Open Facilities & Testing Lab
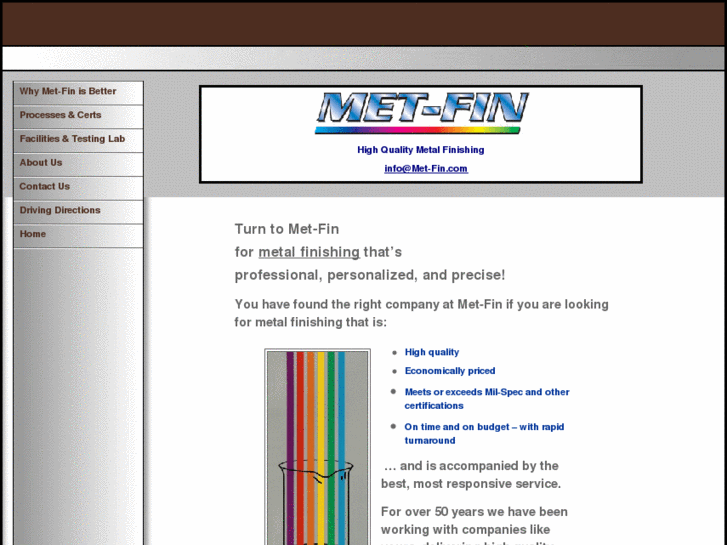Image resolution: width=727 pixels, height=545 pixels. [x=78, y=140]
